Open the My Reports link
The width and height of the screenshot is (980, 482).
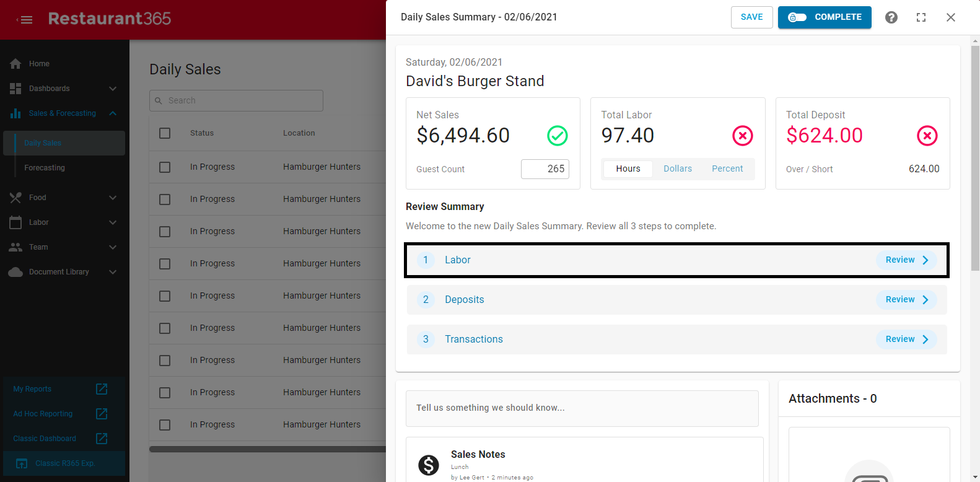click(32, 389)
